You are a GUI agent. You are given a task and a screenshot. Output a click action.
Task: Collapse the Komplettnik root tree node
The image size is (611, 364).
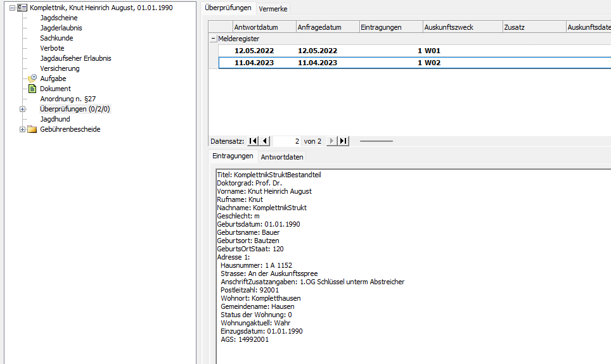[x=12, y=8]
